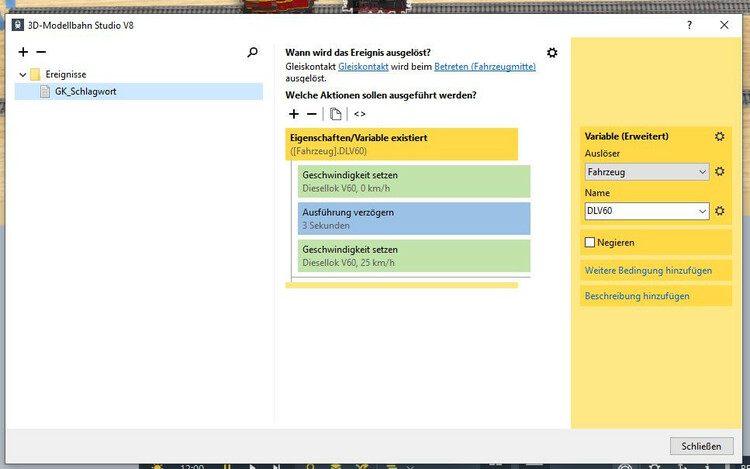Add a new action with the plus icon
The height and width of the screenshot is (469, 750).
click(x=294, y=114)
